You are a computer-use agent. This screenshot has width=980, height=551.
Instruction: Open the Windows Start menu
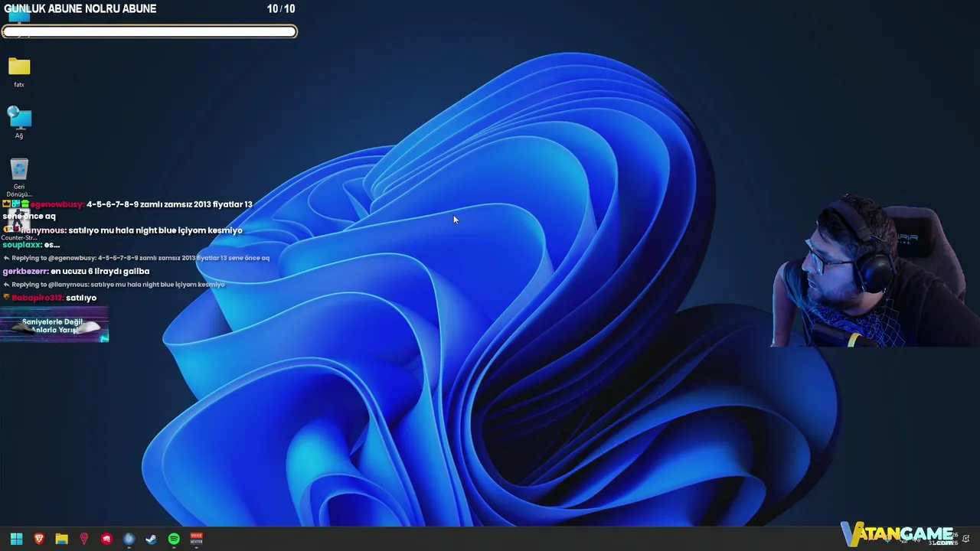[16, 539]
